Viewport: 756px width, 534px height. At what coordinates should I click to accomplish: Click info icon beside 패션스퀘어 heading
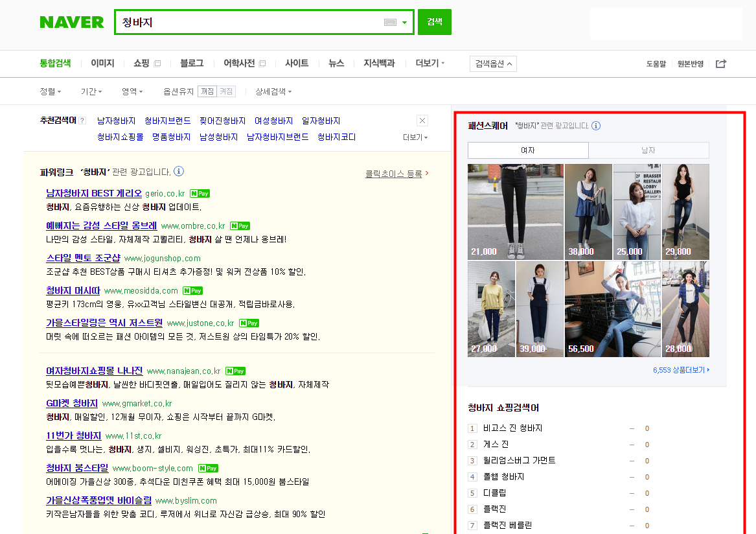coord(596,126)
